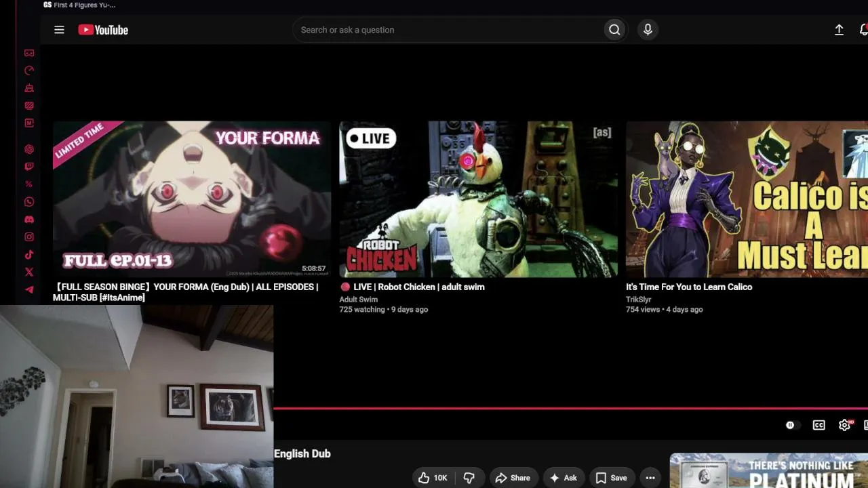Like the video with 10K thumbs-up
868x488 pixels.
pos(433,478)
